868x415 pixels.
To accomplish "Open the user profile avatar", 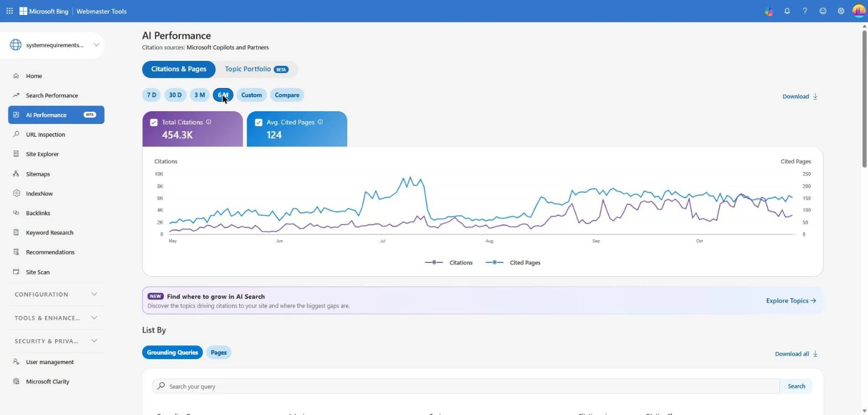I will [859, 11].
